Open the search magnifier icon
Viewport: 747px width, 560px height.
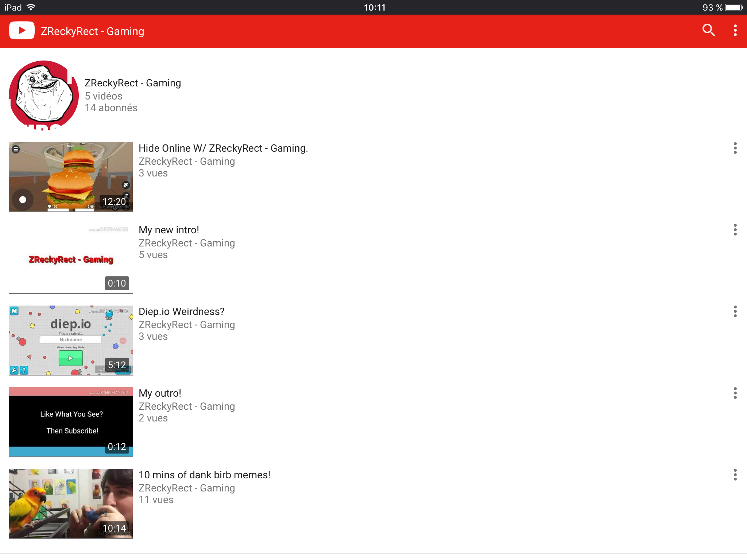coord(708,30)
